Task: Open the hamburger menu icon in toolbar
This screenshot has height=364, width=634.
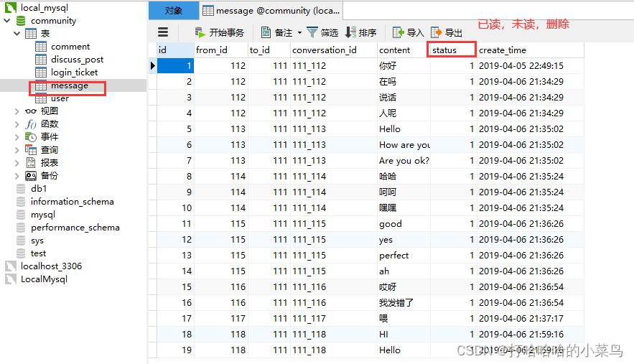Action: tap(163, 32)
